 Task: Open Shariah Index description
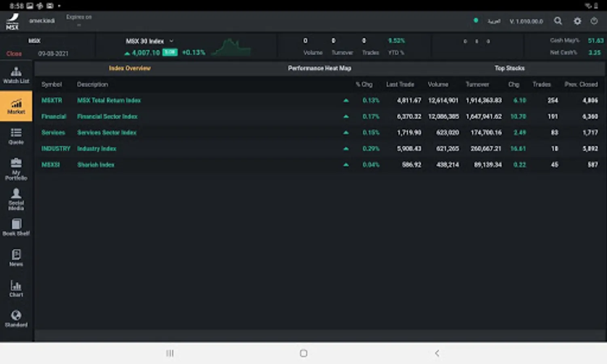(x=96, y=165)
